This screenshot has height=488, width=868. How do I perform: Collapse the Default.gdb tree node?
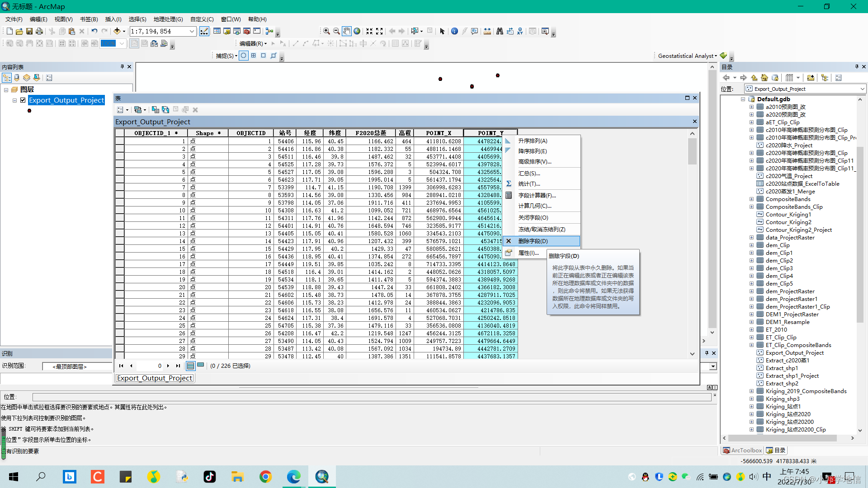tap(743, 99)
